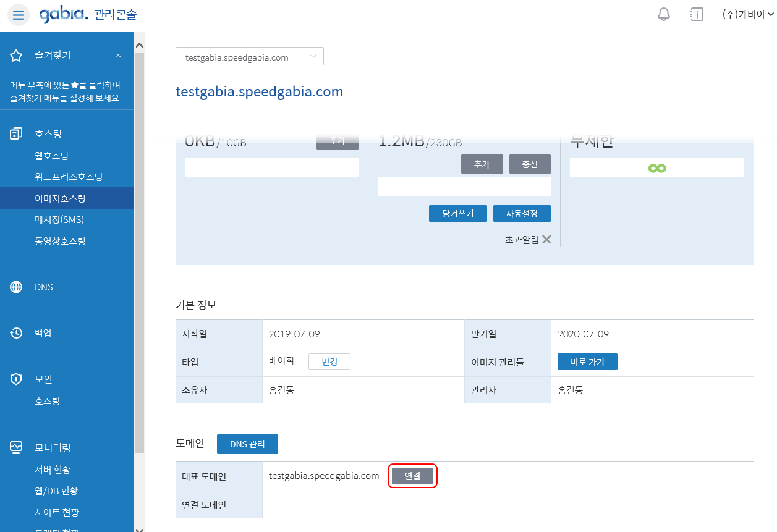Screen dimensions: 777x532
Task: Click the 백업 clock icon
Action: [x=17, y=334]
